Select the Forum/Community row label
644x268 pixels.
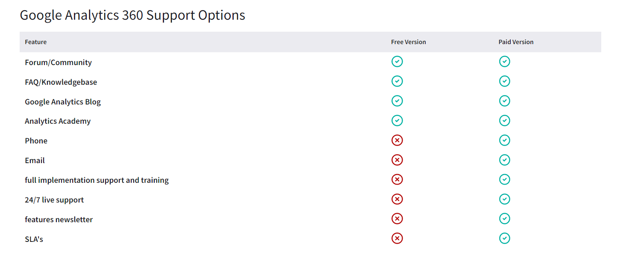pos(58,63)
